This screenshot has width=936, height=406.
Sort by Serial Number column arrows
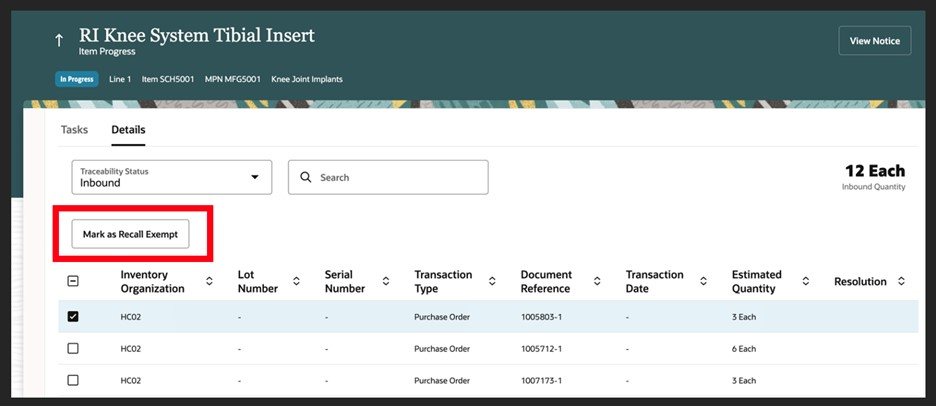click(x=386, y=281)
